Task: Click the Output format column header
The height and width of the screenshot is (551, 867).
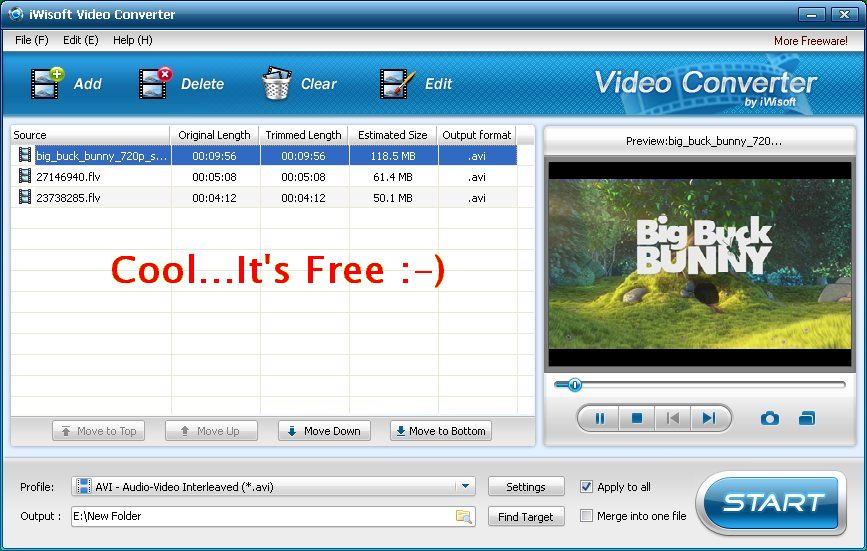Action: [477, 135]
